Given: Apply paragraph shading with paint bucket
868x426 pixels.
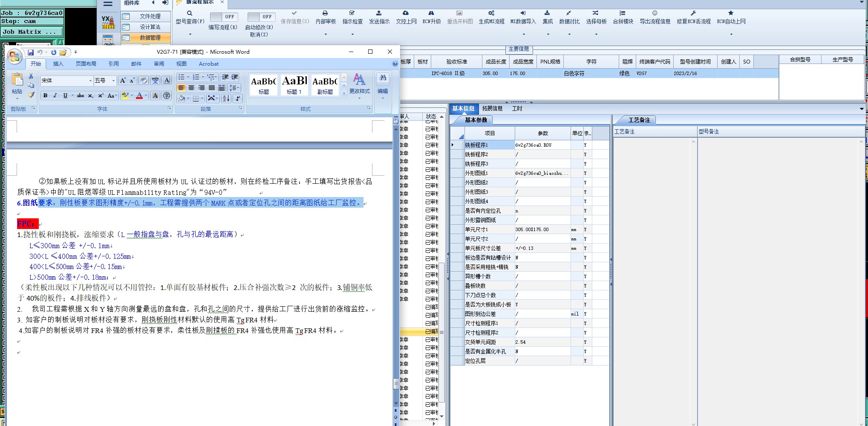Looking at the screenshot, I should tap(182, 99).
